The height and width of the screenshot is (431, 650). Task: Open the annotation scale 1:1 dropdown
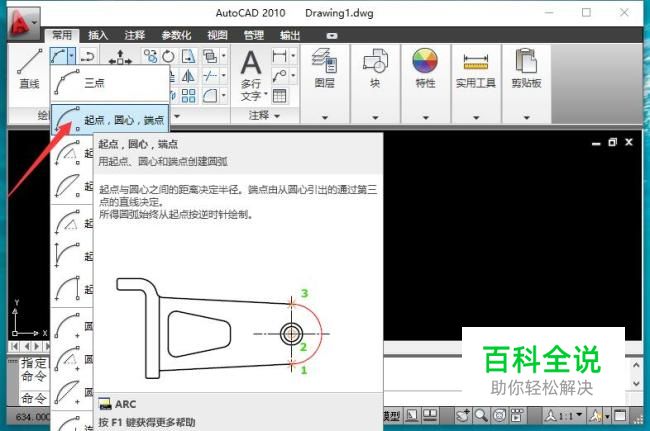564,416
